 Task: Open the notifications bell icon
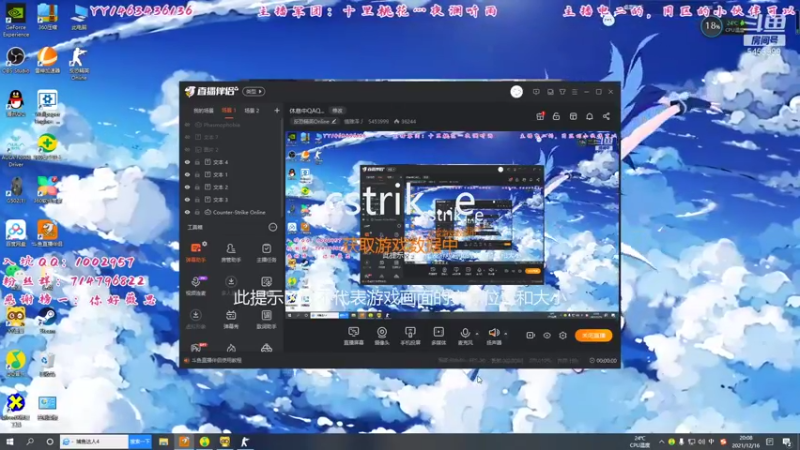pos(589,116)
